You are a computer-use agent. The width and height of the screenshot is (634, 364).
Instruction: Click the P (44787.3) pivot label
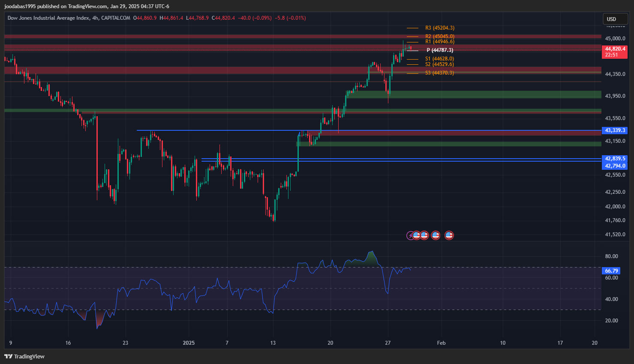click(440, 50)
